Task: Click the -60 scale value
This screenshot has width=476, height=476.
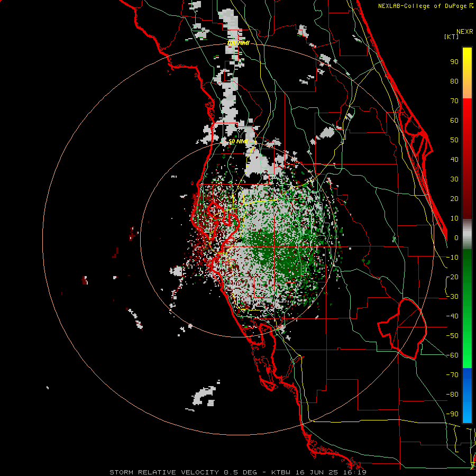Action: 452,355
